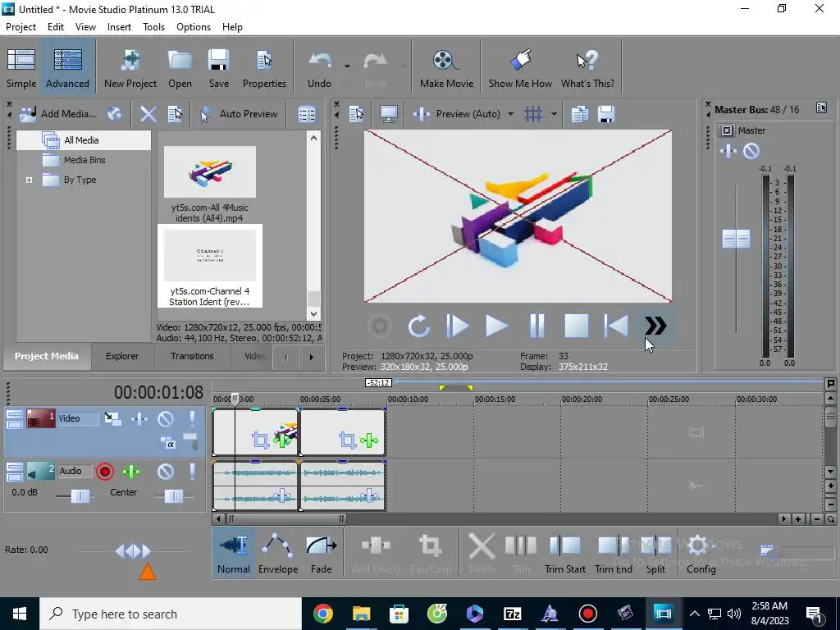Viewport: 840px width, 630px height.
Task: Split the clip at cursor
Action: coord(655,553)
